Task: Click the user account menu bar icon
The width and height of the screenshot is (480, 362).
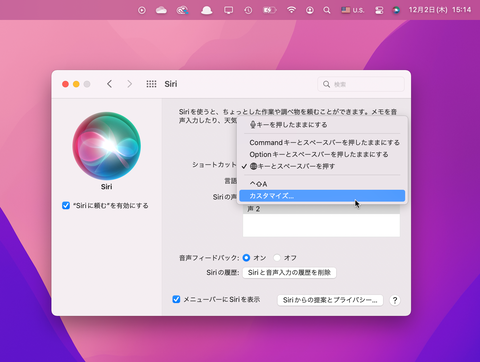Action: point(310,10)
